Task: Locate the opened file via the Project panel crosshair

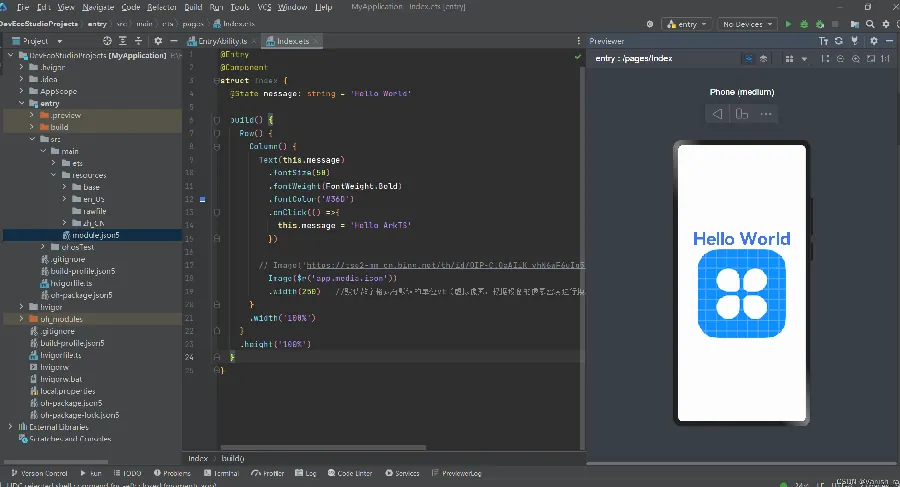Action: [x=107, y=41]
